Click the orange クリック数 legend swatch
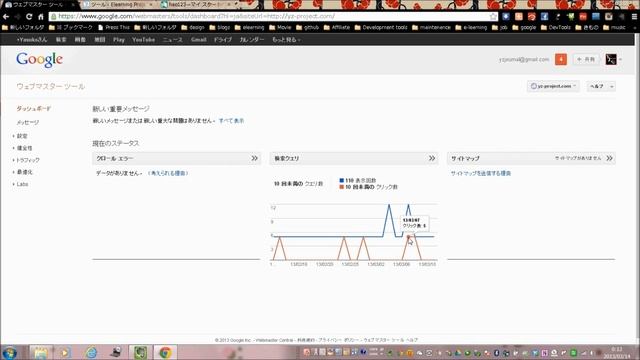 tap(342, 187)
